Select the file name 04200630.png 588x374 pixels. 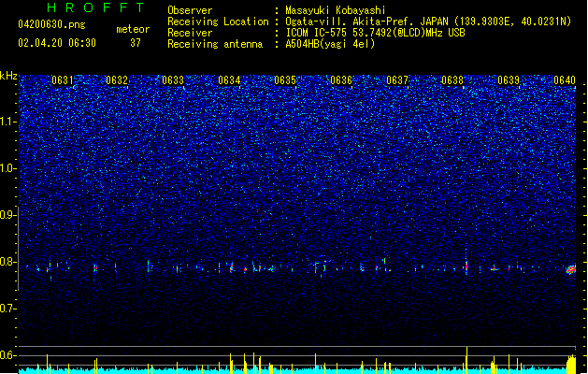point(51,25)
